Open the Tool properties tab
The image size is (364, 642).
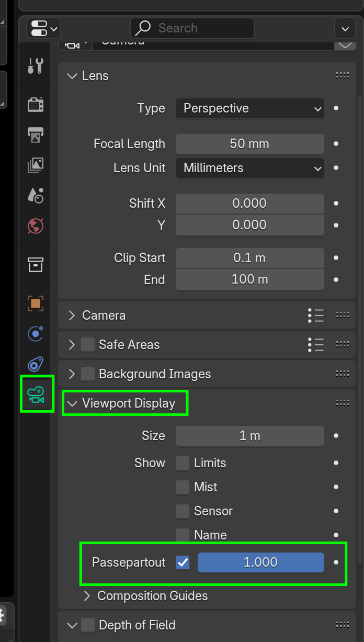pos(36,66)
